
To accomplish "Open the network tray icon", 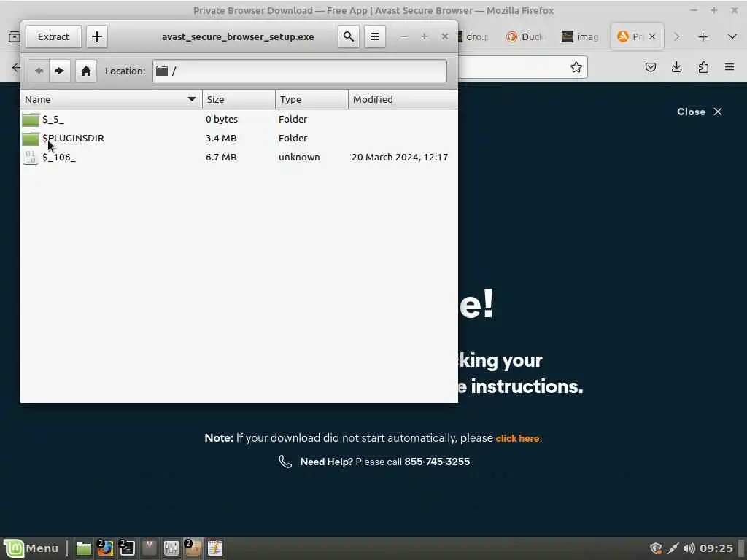I will tap(673, 548).
